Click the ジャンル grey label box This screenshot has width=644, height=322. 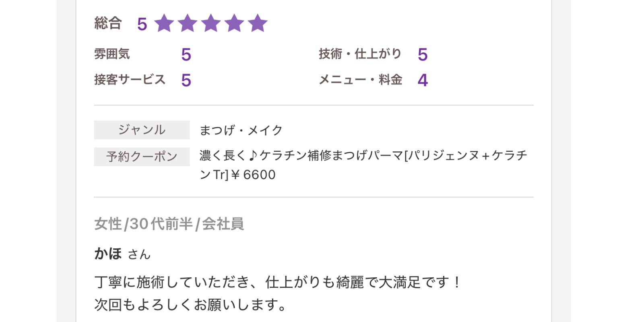(x=142, y=130)
